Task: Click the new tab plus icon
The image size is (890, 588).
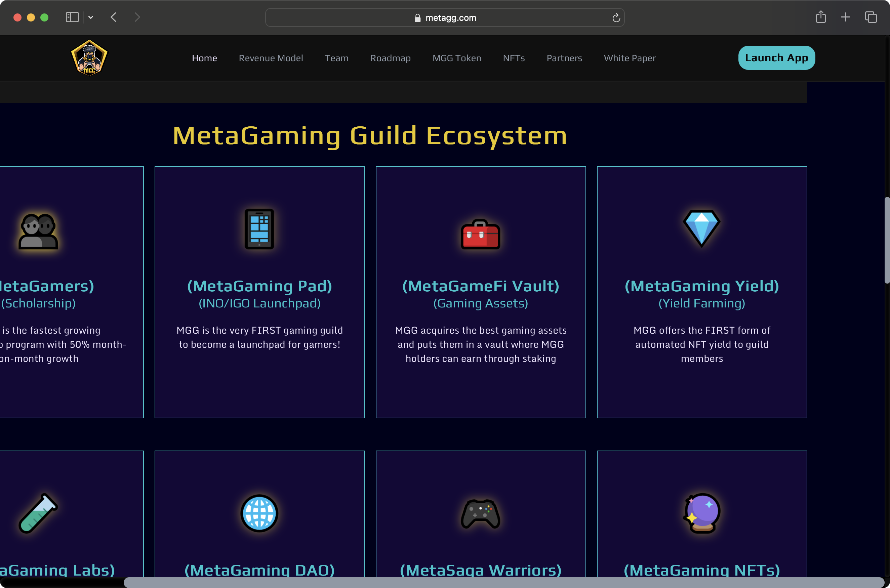Action: pos(845,17)
